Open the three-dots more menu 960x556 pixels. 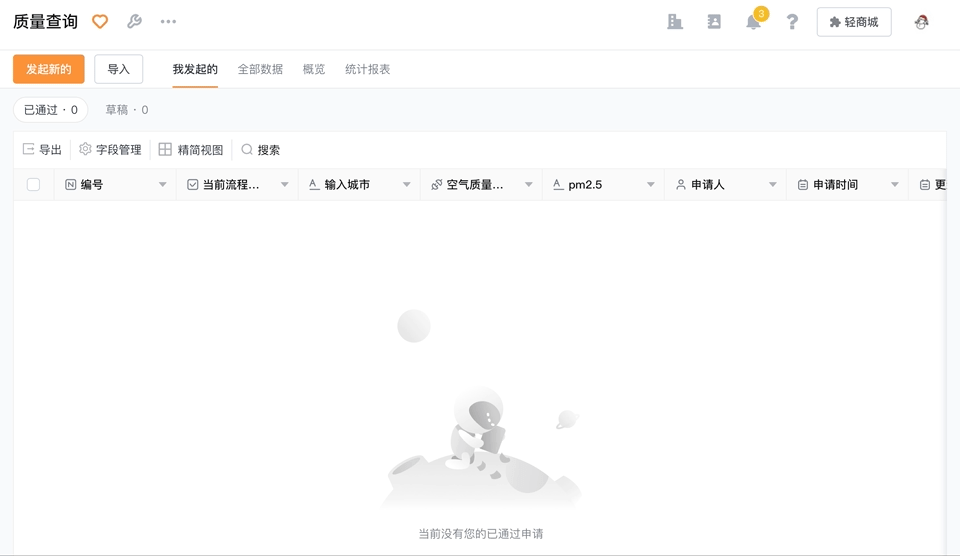[x=168, y=21]
